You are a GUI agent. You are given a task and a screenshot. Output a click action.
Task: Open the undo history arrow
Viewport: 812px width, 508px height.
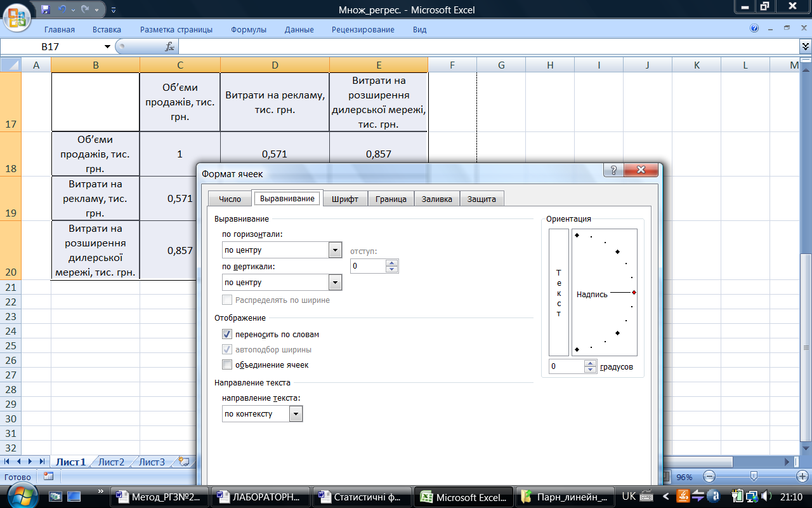tap(72, 10)
